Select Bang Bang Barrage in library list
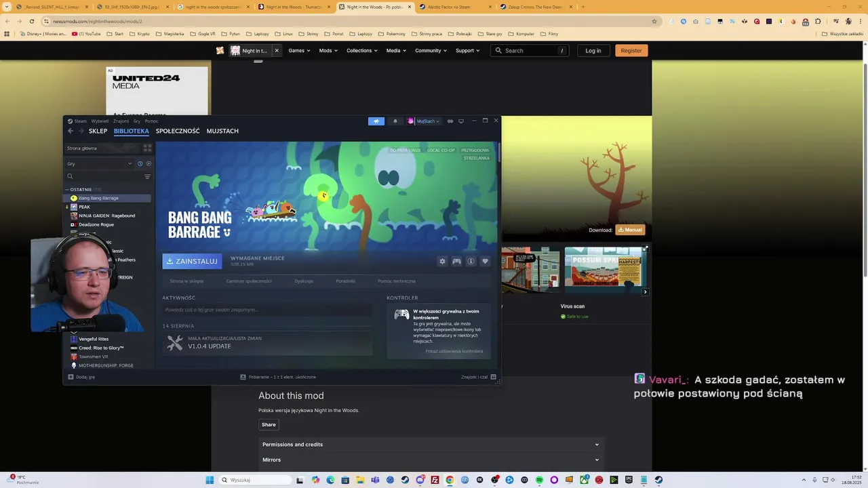Viewport: 868px width, 488px height. point(107,198)
